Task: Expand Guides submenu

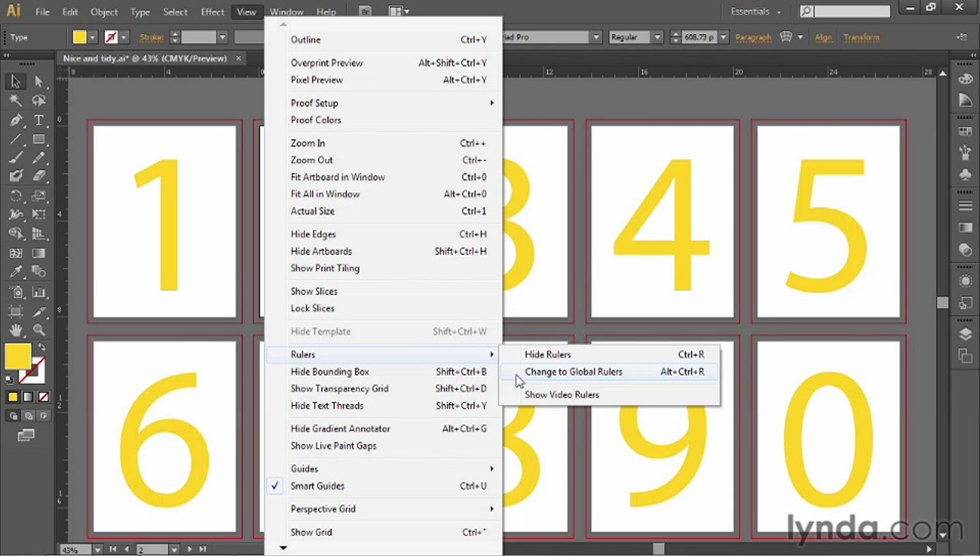Action: pos(384,469)
